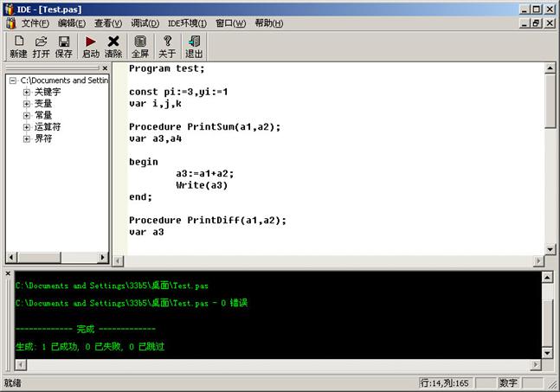Click the 'Procedure PrintSum(a1,a2);' line
Viewport: 560px width, 392px height.
pos(204,126)
